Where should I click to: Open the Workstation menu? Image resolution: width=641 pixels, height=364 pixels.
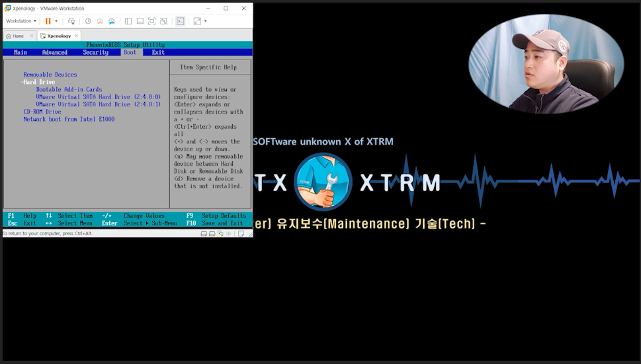21,21
